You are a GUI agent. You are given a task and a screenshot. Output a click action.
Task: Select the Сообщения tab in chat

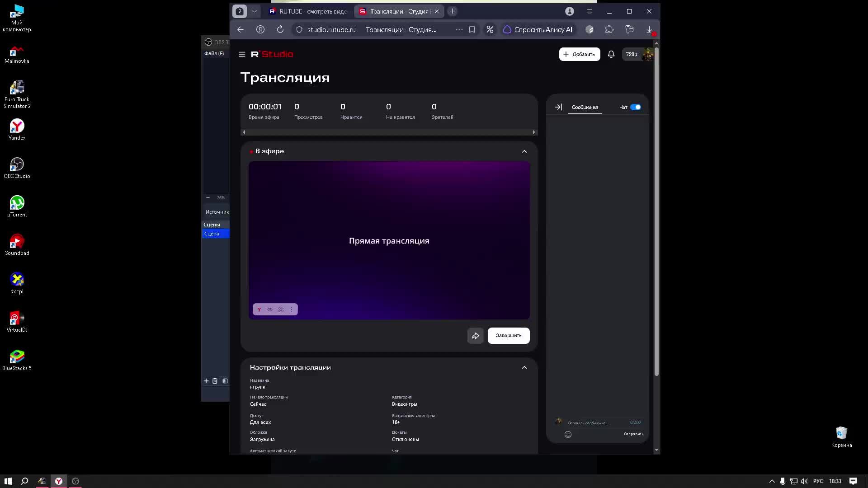tap(585, 108)
